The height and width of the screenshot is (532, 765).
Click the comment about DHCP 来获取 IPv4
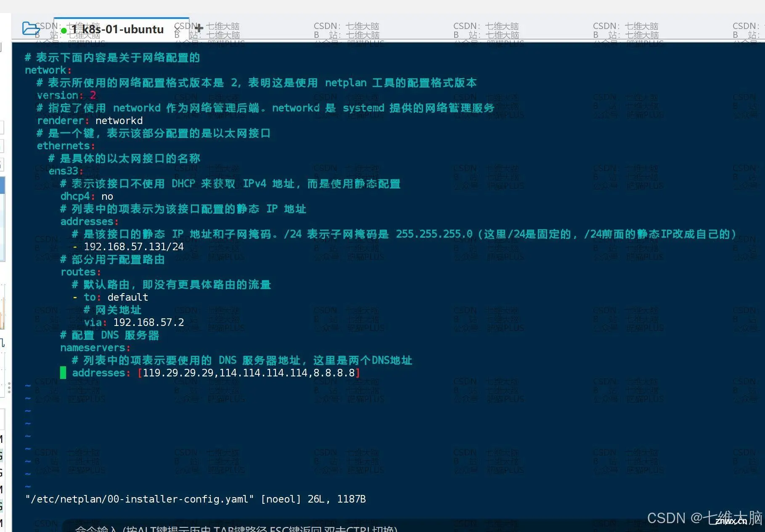tap(230, 184)
